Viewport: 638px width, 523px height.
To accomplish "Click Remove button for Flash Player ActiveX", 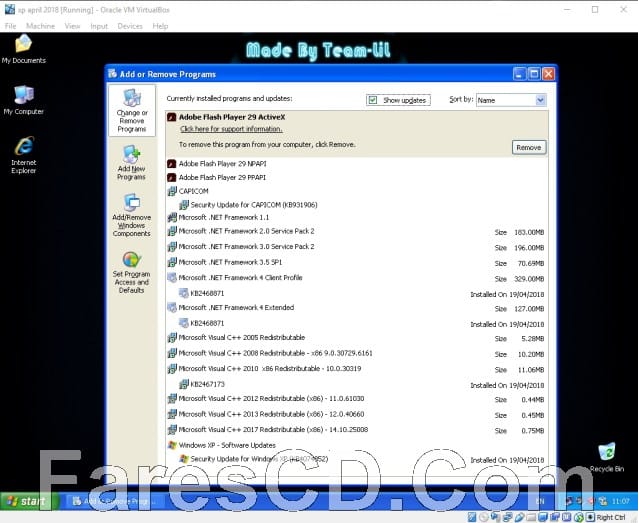I will [x=529, y=147].
